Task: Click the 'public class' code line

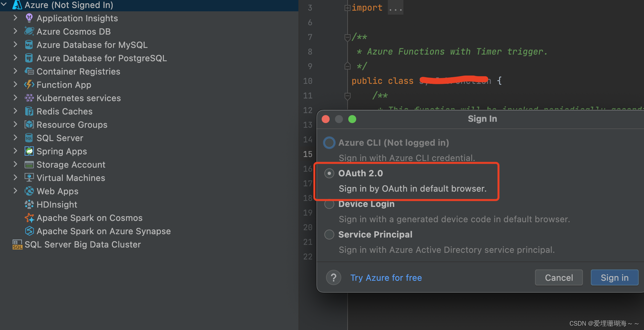Action: tap(426, 81)
